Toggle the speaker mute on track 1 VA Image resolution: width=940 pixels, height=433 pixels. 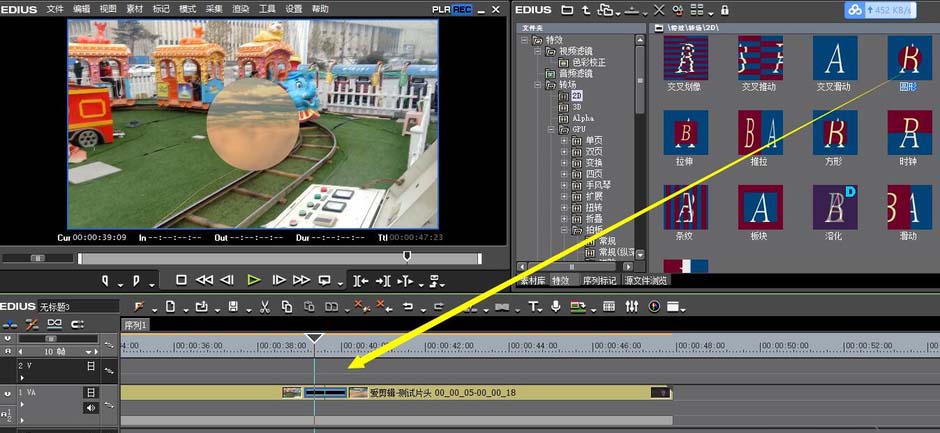pos(91,407)
